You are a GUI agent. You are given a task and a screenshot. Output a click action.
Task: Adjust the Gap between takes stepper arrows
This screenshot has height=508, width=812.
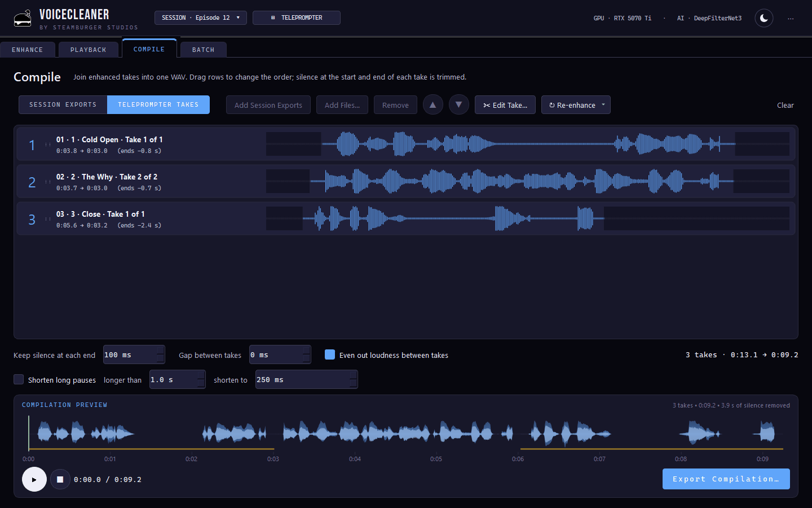click(x=307, y=354)
